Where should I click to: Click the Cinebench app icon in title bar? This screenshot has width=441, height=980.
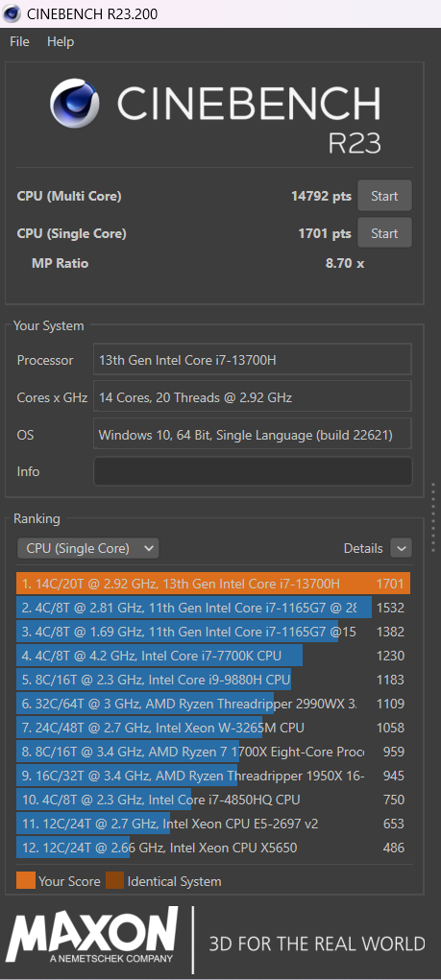12,13
